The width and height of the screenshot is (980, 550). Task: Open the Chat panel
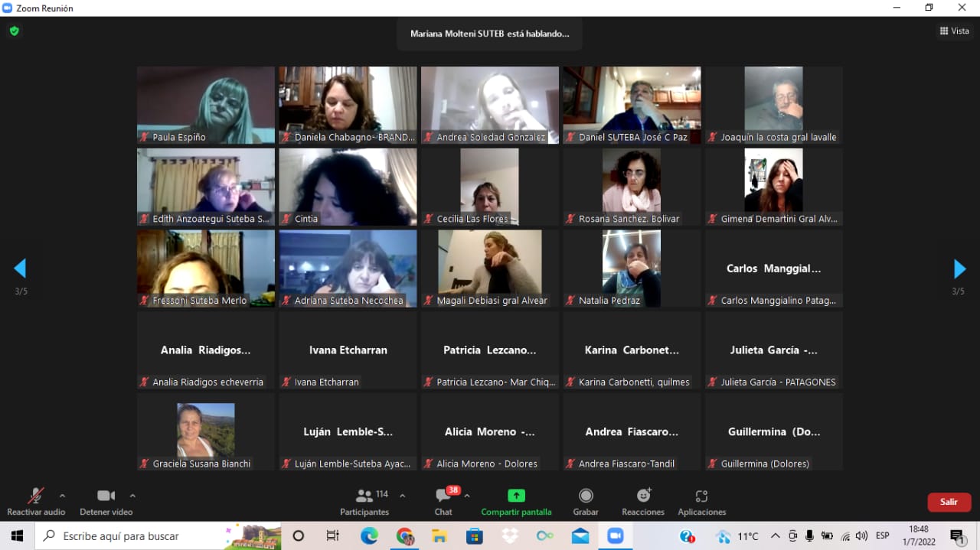point(443,502)
